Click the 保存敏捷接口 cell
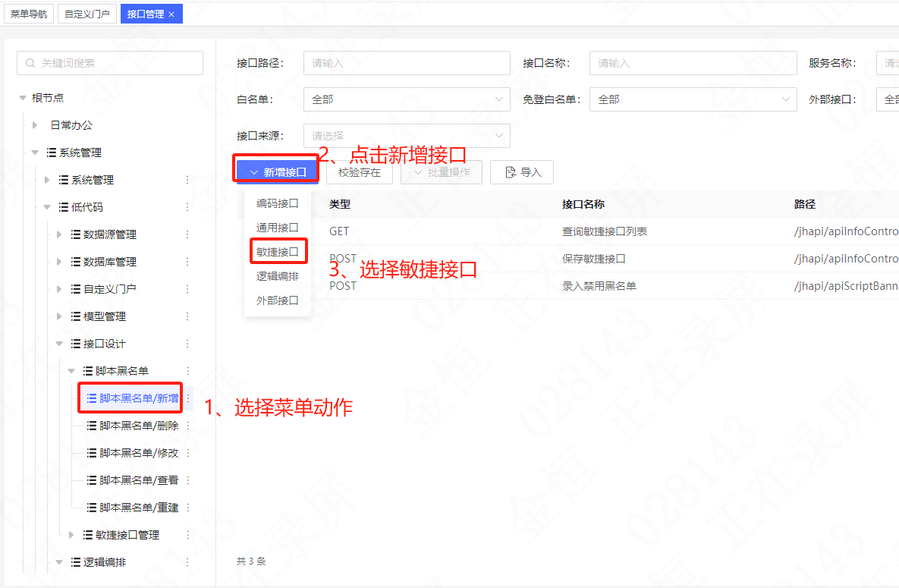Viewport: 899px width, 588px height. coord(594,259)
